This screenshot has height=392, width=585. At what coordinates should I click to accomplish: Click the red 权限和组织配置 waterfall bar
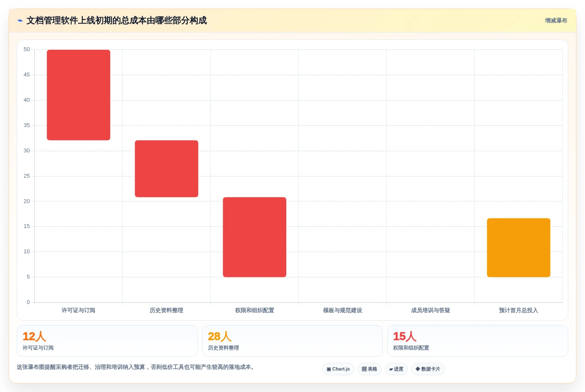(x=255, y=237)
